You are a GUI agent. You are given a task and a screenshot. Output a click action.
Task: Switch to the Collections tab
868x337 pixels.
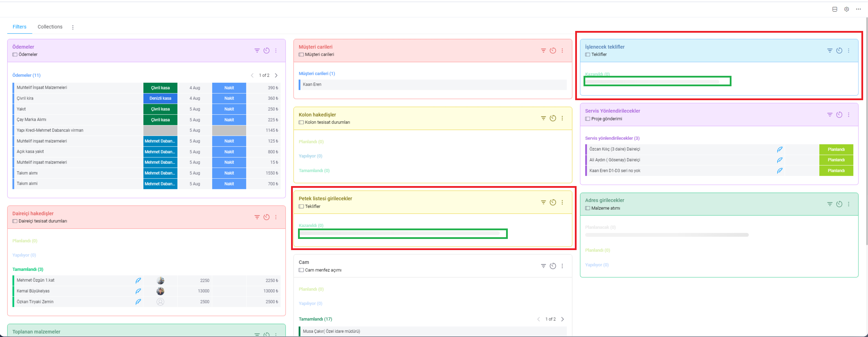(50, 27)
